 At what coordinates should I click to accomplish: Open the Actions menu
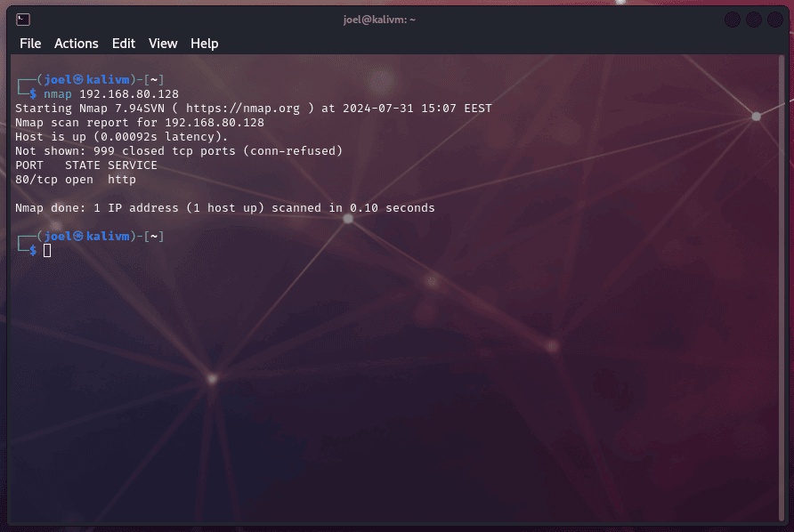[x=76, y=43]
